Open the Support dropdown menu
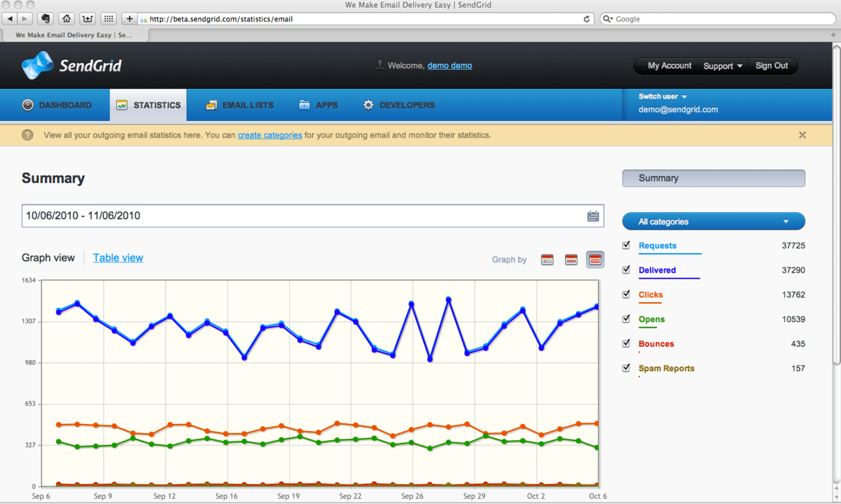Screen dimensions: 841x504 [x=722, y=65]
